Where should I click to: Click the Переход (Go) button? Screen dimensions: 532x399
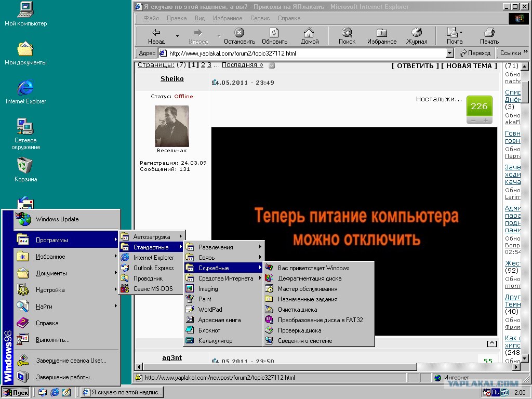click(475, 54)
